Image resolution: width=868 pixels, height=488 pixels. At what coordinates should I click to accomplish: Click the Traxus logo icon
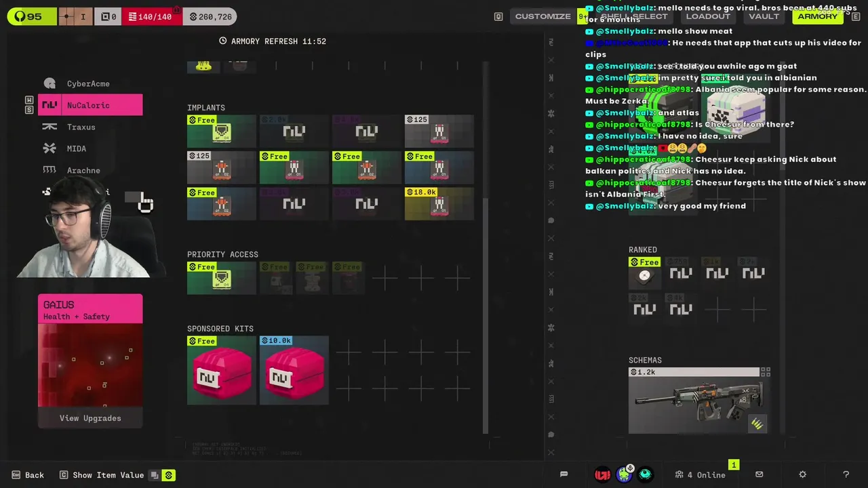coord(50,127)
